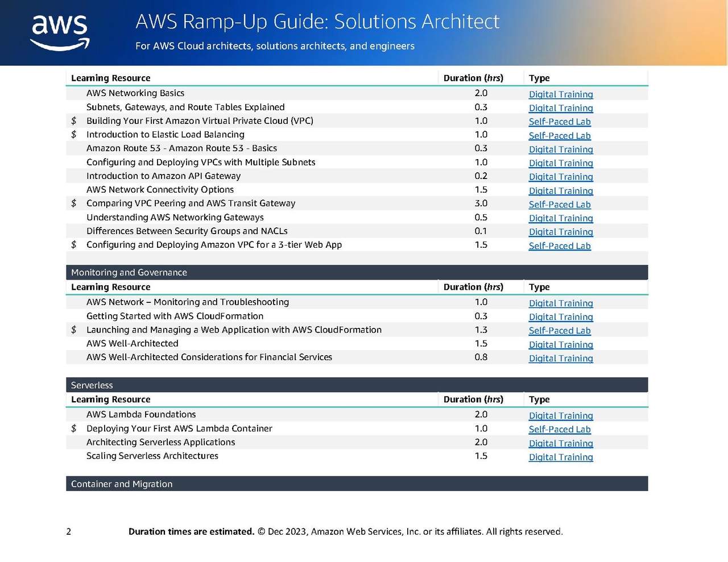The image size is (728, 562).
Task: Click the dollar sign beside Deploying Your First AWS Lambda Container
Action: (x=74, y=428)
